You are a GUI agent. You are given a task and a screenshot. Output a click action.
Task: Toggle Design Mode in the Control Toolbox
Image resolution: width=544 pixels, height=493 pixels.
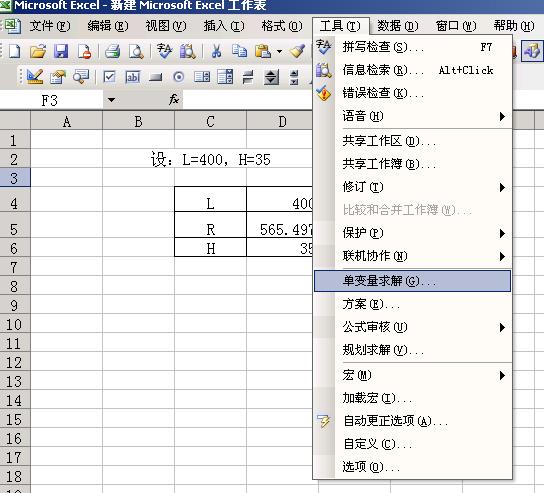(x=35, y=77)
